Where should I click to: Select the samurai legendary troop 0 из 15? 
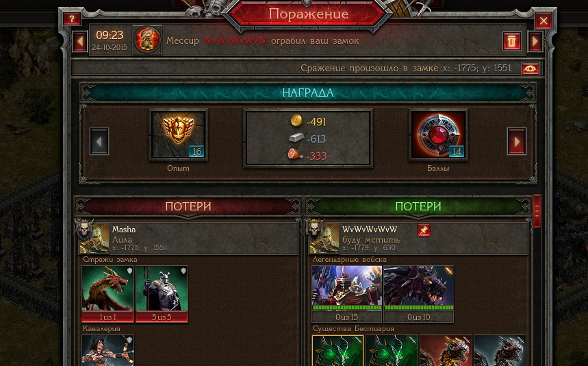click(347, 294)
